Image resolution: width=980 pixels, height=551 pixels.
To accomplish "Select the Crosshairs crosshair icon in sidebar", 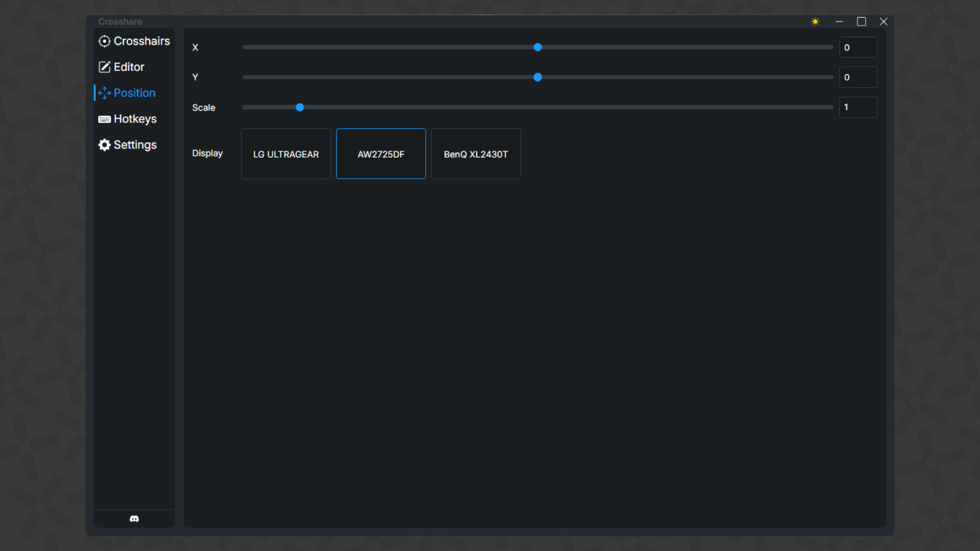I will pyautogui.click(x=104, y=41).
